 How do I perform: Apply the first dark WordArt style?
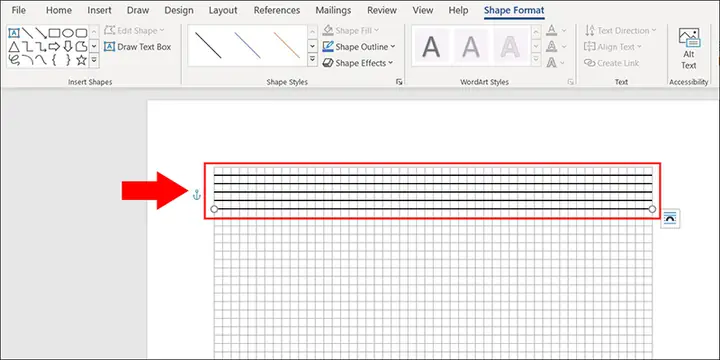(x=431, y=46)
